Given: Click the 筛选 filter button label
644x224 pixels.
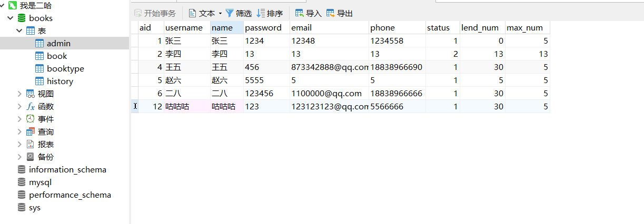Looking at the screenshot, I should tap(244, 13).
